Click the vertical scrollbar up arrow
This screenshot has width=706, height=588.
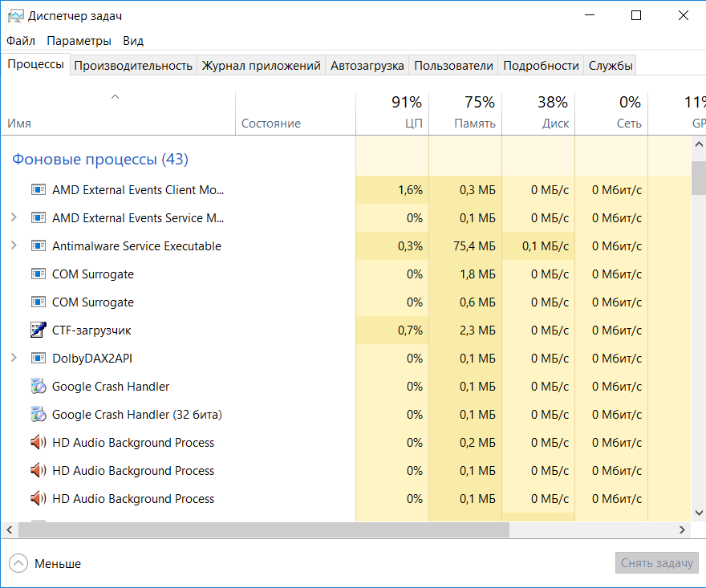pos(698,144)
